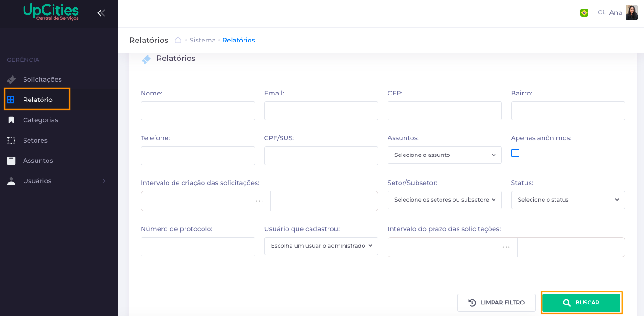Click the home icon in the breadcrumb
644x316 pixels.
coord(178,40)
